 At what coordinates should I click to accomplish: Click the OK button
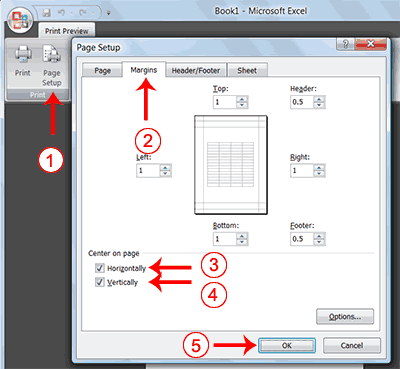click(x=287, y=346)
